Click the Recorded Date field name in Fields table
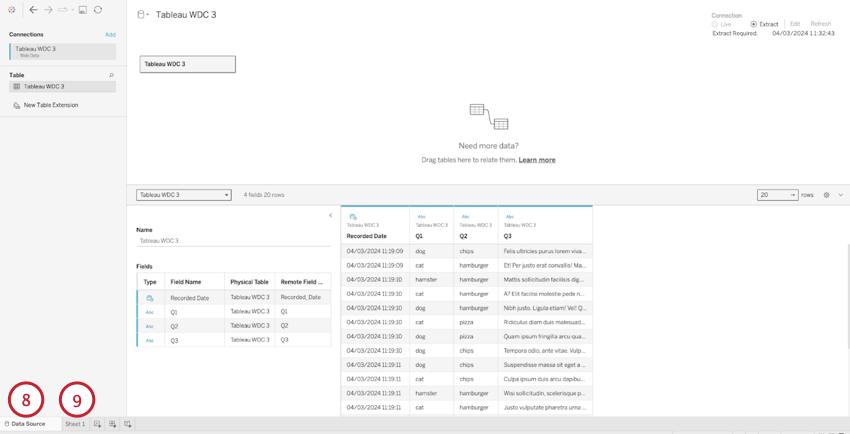This screenshot has width=850, height=434. coord(190,298)
